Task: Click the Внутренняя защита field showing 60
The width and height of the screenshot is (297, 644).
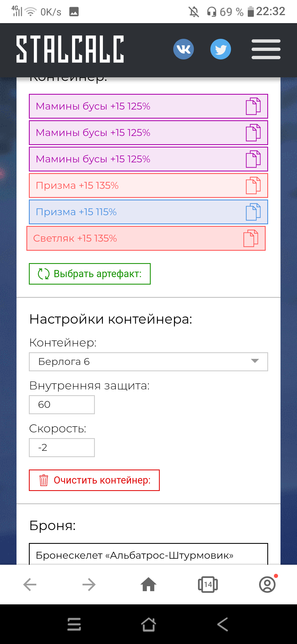Action: (62, 405)
